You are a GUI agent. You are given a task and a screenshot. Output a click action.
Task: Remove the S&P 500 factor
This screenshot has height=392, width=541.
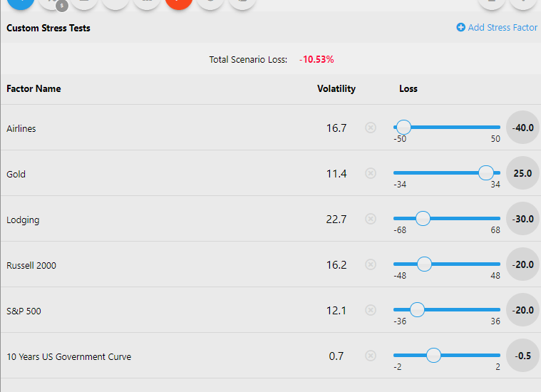[x=371, y=310]
